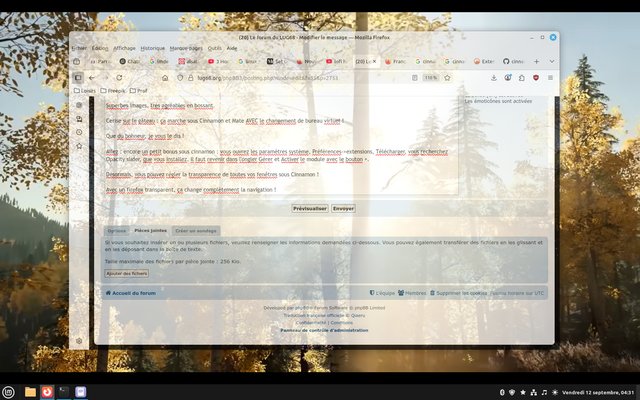Image resolution: width=640 pixels, height=400 pixels.
Task: Open Firefox from the taskbar
Action: (46, 391)
